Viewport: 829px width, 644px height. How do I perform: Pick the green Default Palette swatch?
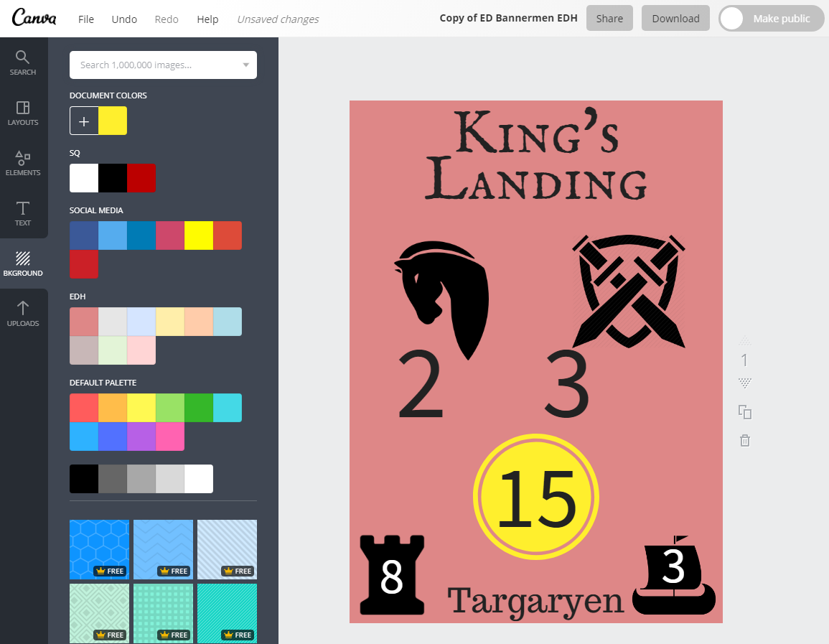pyautogui.click(x=199, y=408)
